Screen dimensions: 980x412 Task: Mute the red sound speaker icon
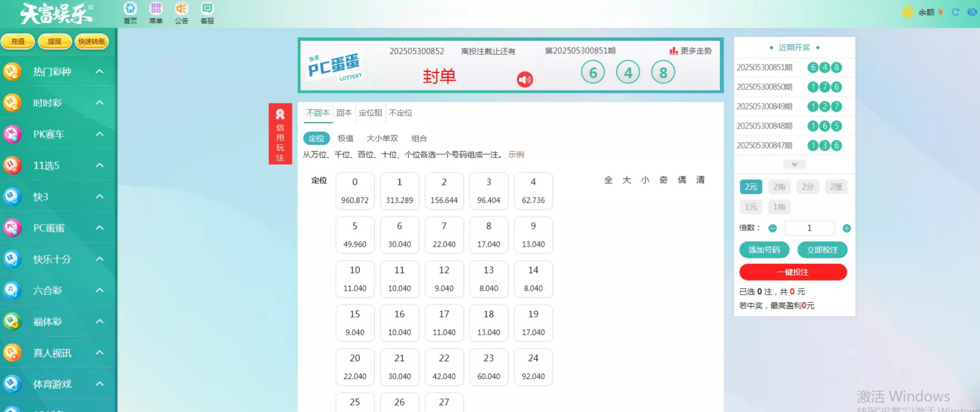pyautogui.click(x=525, y=80)
